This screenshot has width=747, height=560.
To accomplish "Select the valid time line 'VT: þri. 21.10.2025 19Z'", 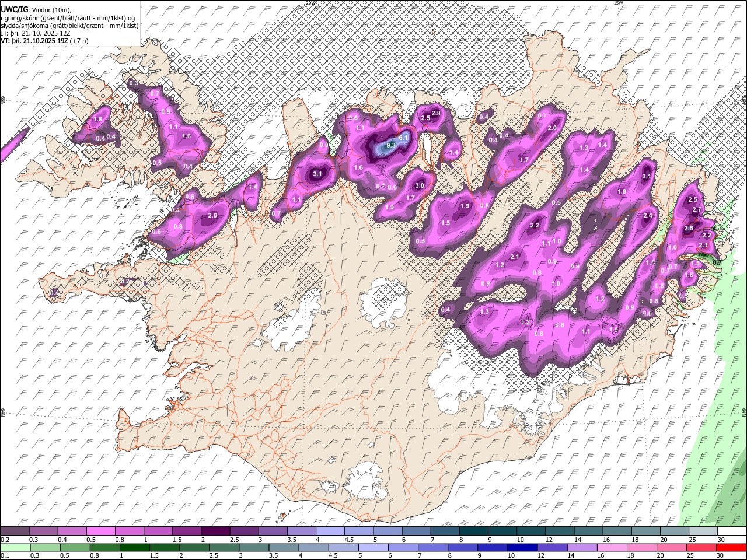I will tap(34, 41).
